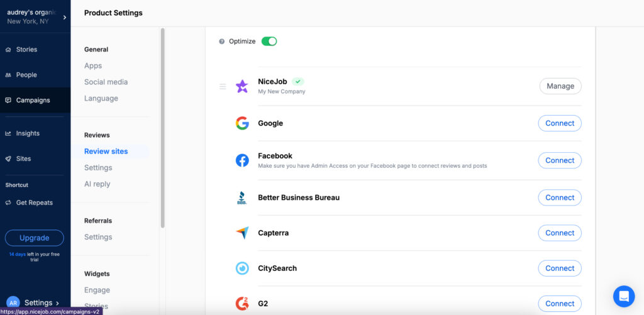Go to People in main navigation
The image size is (644, 315).
[26, 75]
